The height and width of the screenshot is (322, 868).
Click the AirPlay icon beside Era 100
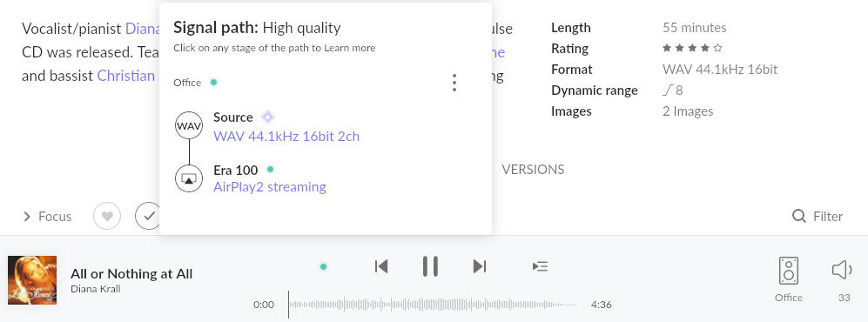tap(189, 178)
